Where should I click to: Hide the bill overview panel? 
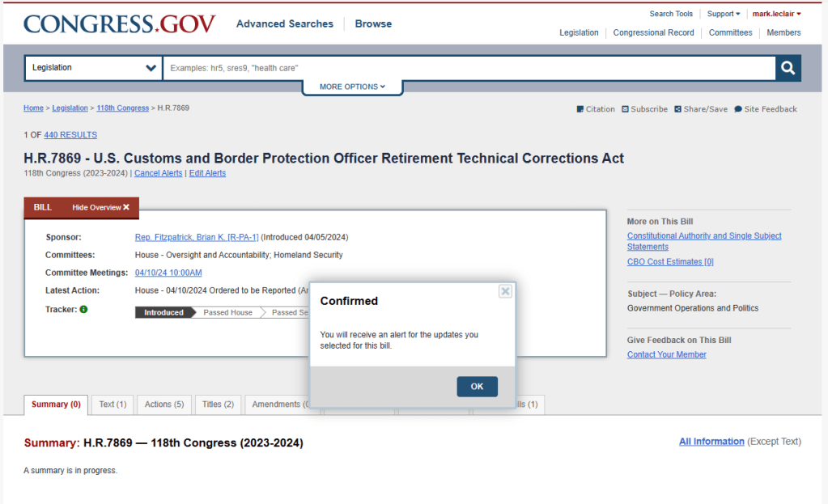click(101, 208)
